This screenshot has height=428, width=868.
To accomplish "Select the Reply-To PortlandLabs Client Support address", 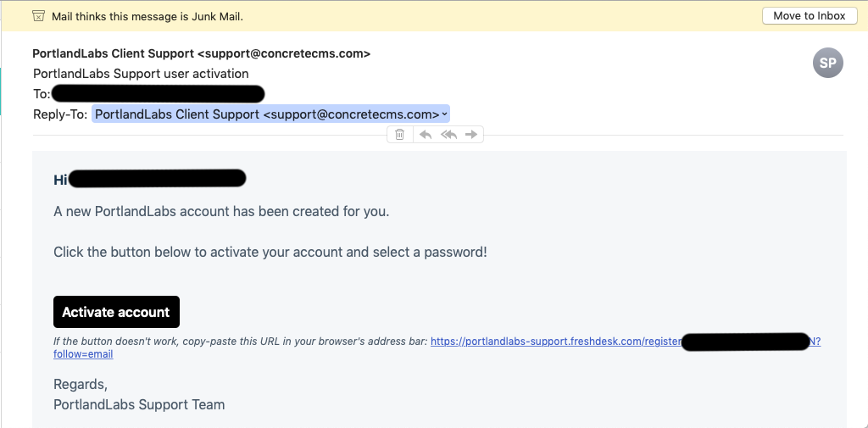I will tap(266, 114).
